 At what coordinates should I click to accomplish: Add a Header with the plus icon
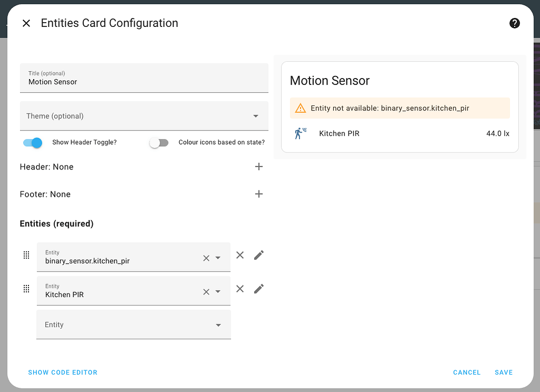(259, 167)
